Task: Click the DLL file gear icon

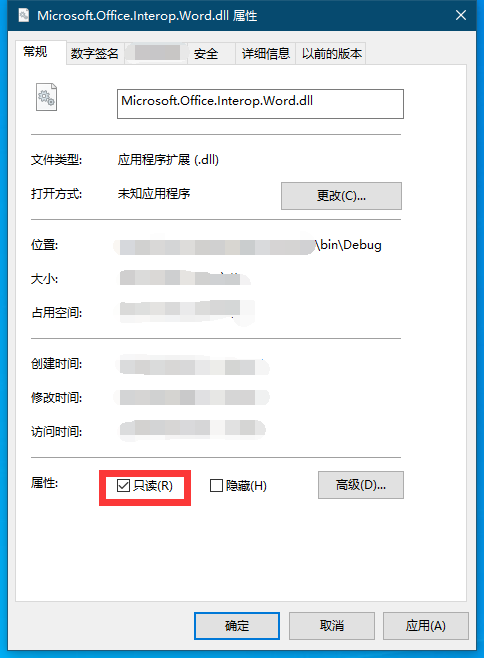Action: (46, 97)
